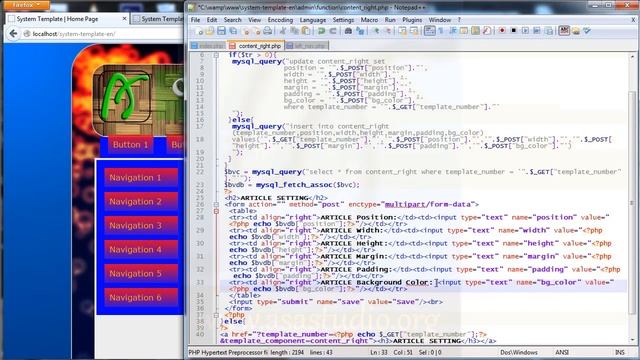Click the 'ANSI' encoding status entry
This screenshot has height=360, width=640.
[x=562, y=352]
